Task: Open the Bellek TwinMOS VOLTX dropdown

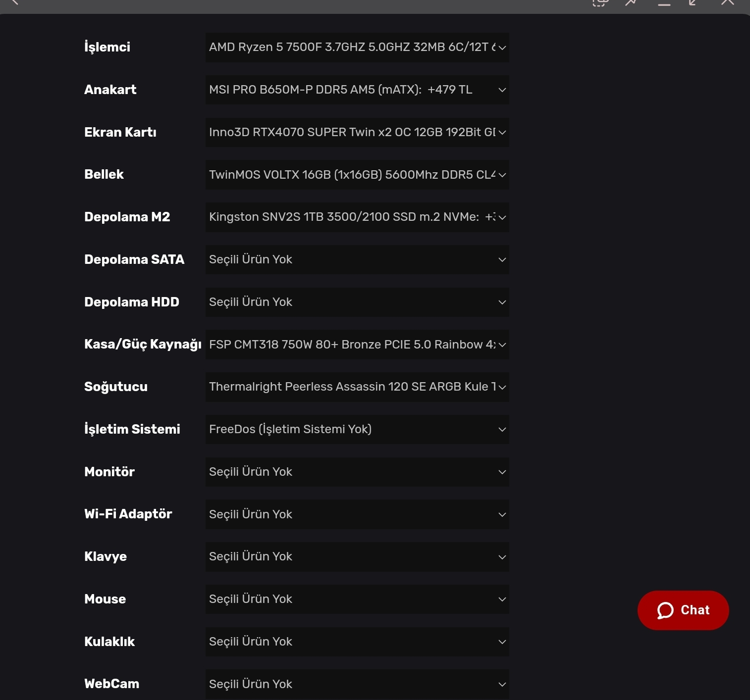Action: [x=357, y=175]
